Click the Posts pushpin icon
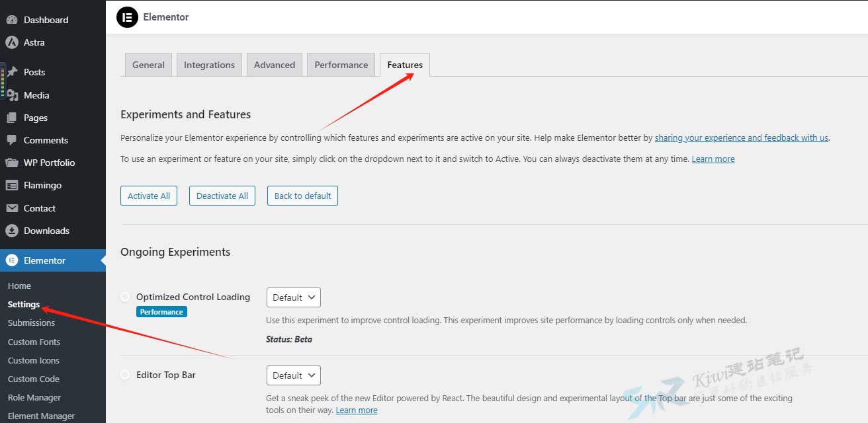 (12, 72)
